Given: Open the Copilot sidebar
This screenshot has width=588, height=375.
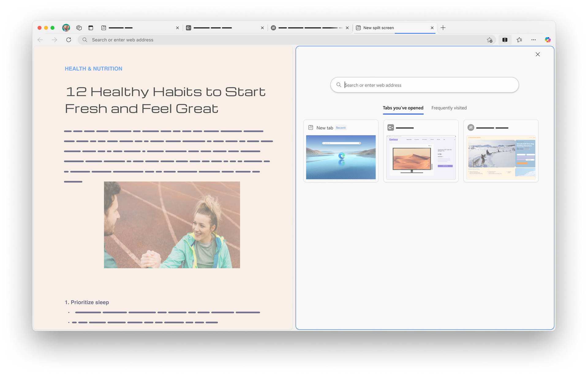Looking at the screenshot, I should point(548,40).
